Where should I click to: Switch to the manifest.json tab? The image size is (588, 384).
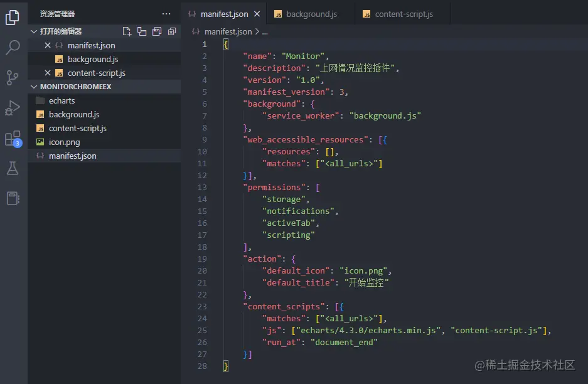pyautogui.click(x=224, y=14)
